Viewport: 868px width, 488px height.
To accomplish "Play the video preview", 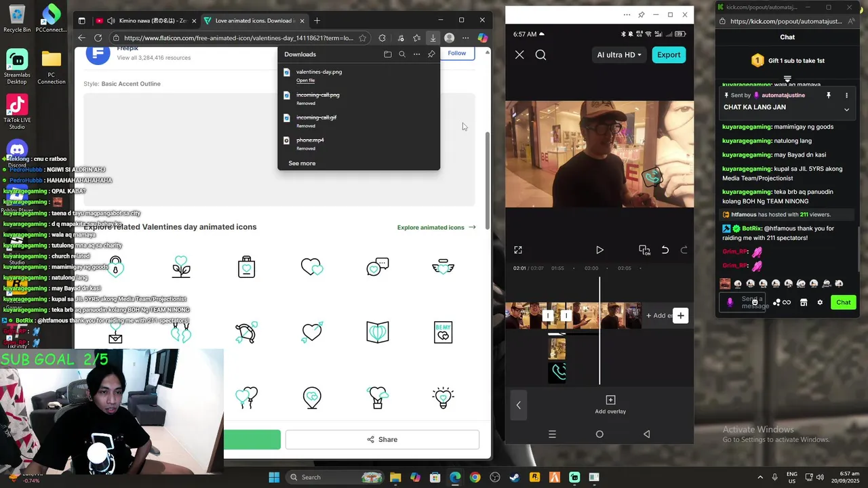I will pyautogui.click(x=599, y=250).
